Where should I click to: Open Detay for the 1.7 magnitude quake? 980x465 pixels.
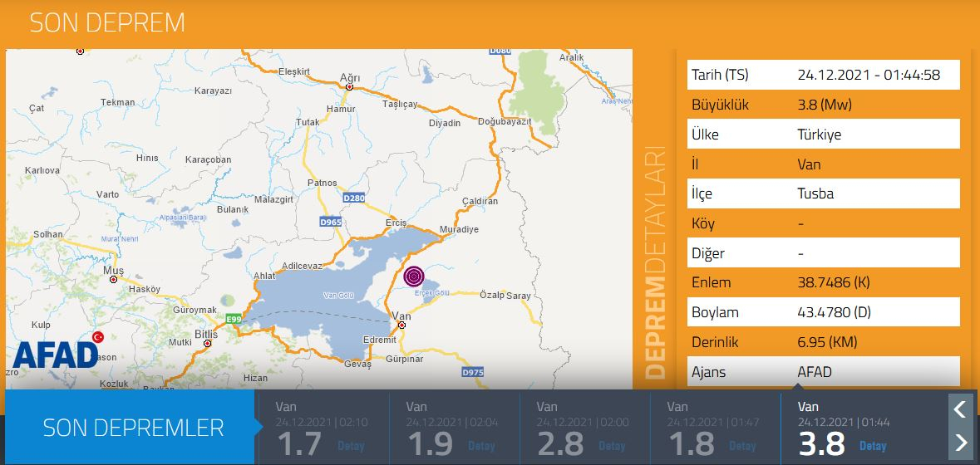[x=351, y=446]
